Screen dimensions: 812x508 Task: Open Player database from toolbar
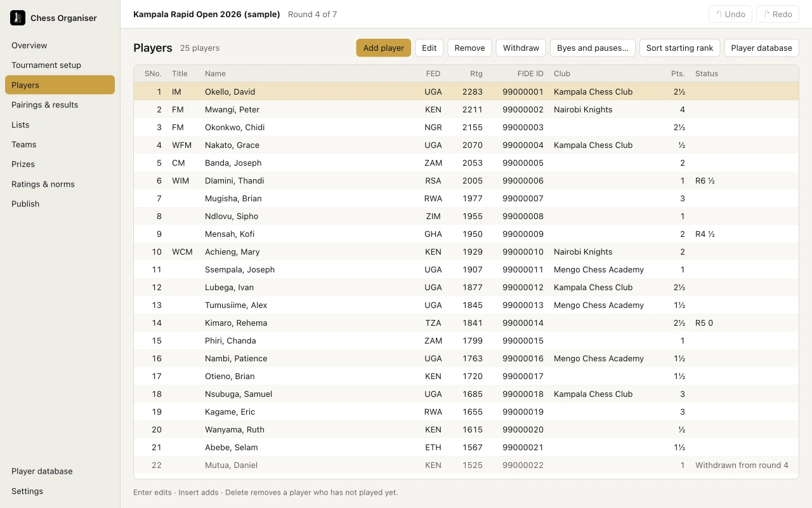pyautogui.click(x=761, y=48)
